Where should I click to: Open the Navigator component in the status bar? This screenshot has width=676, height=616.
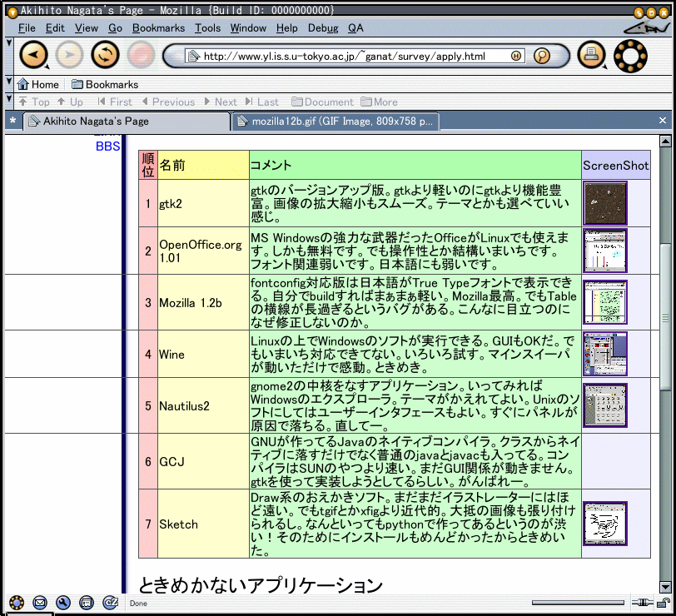coord(17,602)
